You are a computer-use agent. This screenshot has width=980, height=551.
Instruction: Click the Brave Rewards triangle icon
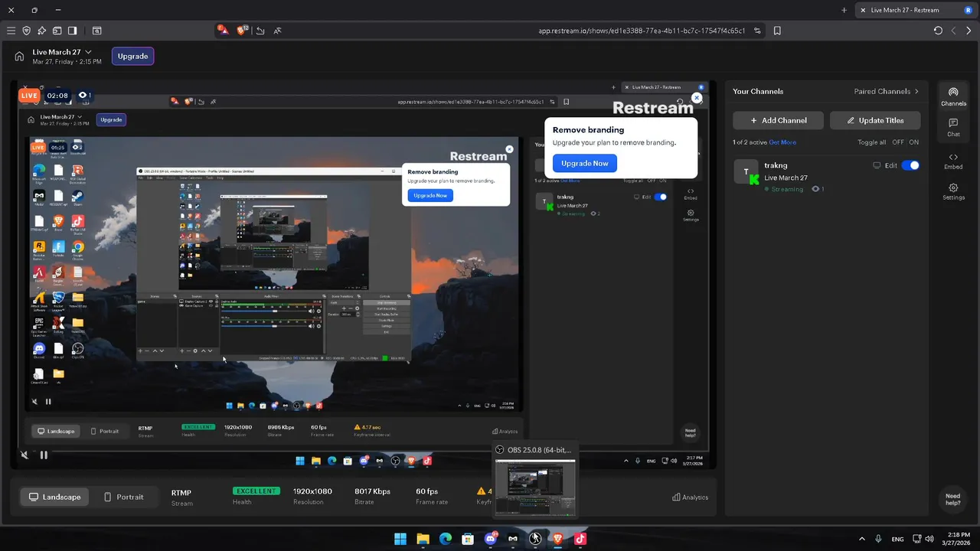pos(224,30)
